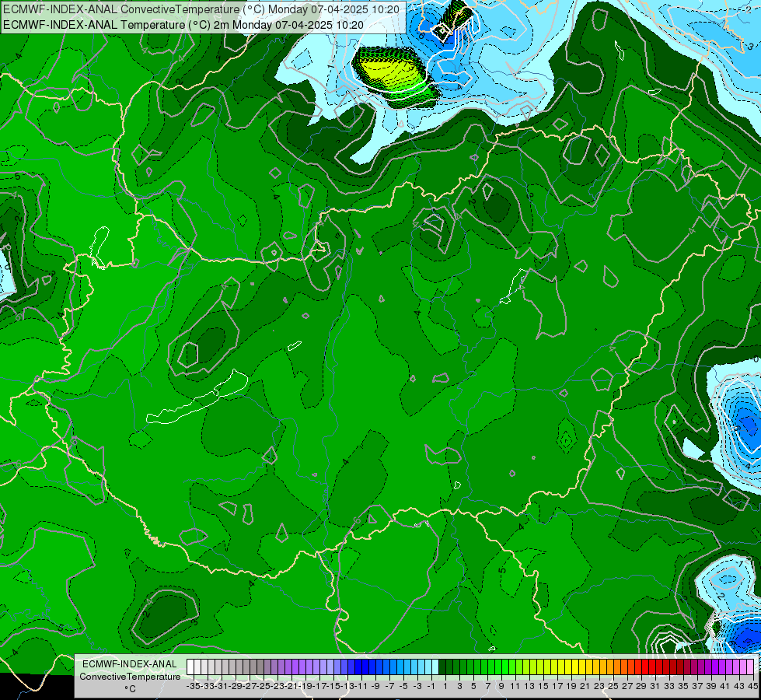Click the legend value -11

point(361,686)
